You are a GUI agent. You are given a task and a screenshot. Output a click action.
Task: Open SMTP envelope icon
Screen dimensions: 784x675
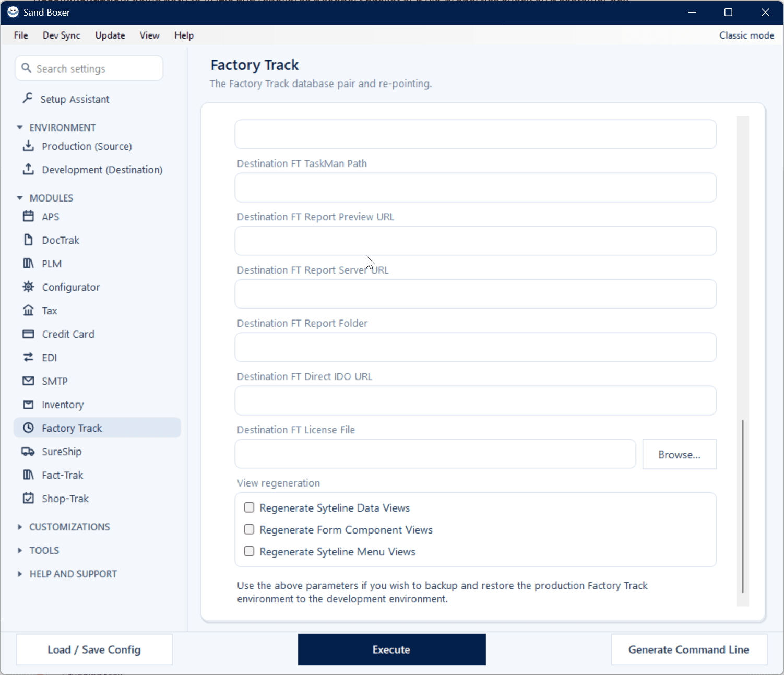pos(29,381)
